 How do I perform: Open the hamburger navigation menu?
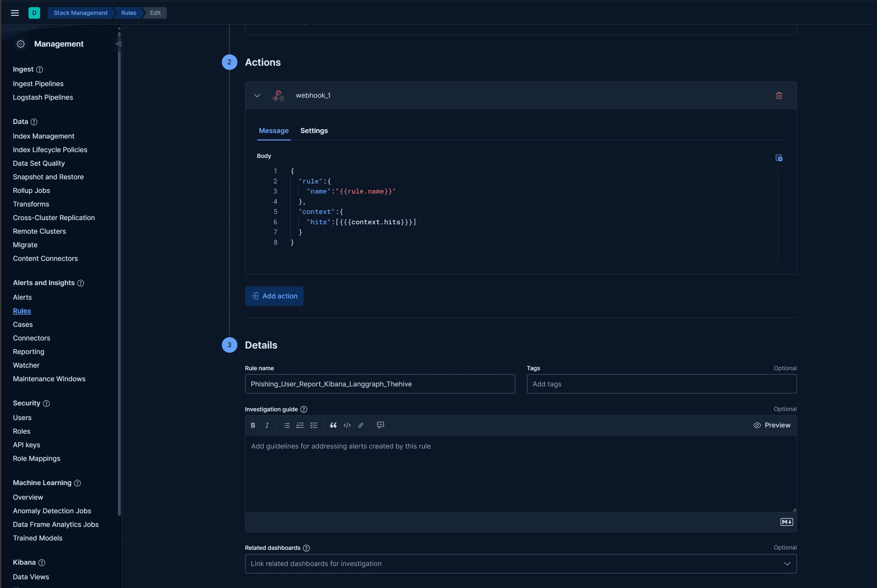click(15, 13)
